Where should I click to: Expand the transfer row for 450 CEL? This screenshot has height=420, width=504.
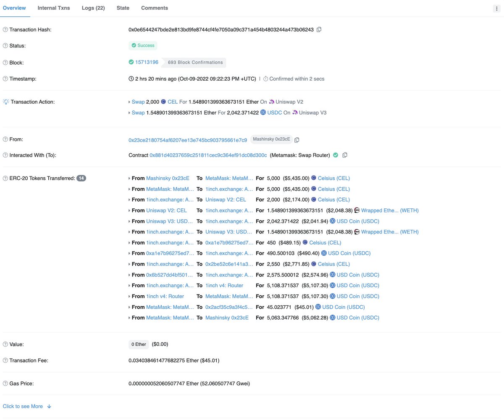[x=129, y=243]
